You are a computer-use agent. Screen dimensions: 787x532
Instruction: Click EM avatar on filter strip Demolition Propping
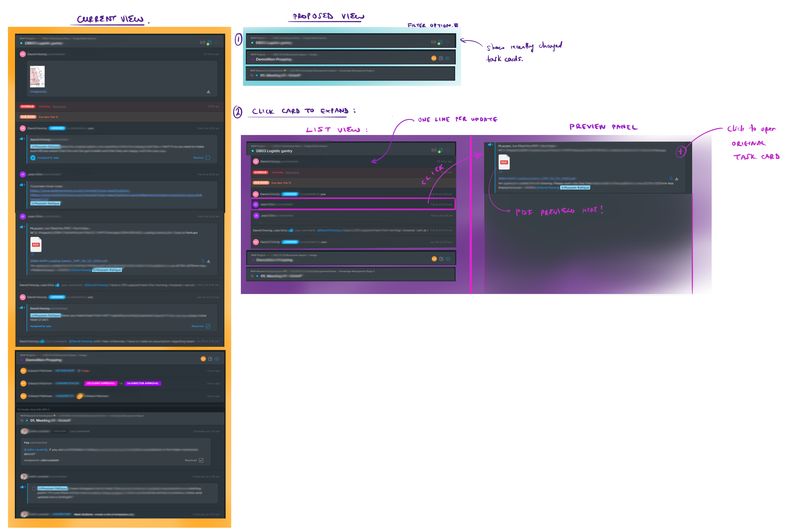[x=434, y=58]
